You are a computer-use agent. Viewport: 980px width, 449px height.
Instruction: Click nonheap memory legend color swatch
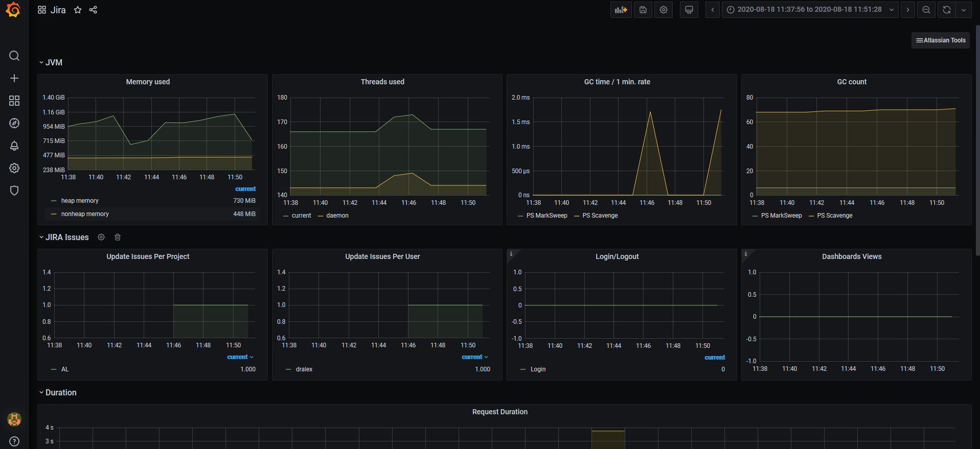point(54,214)
